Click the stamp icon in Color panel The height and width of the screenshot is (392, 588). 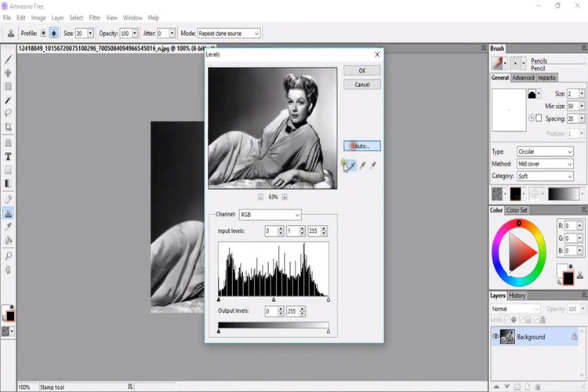(x=580, y=276)
